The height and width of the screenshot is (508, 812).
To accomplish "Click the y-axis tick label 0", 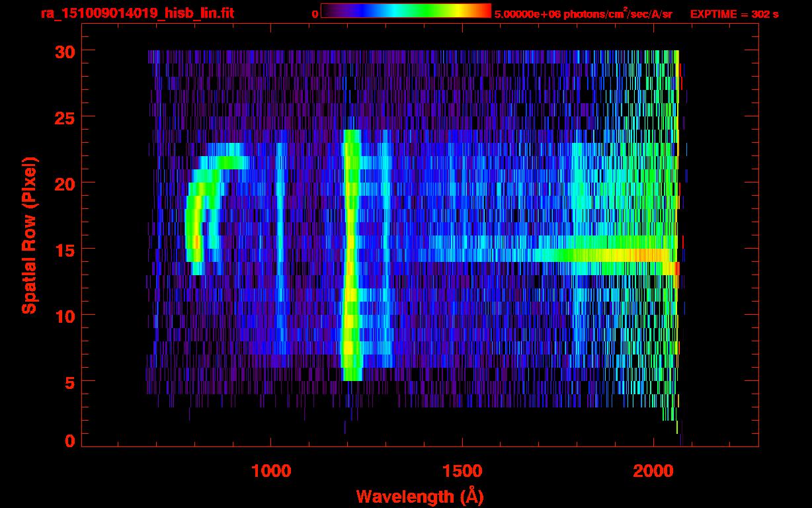I will click(x=69, y=441).
